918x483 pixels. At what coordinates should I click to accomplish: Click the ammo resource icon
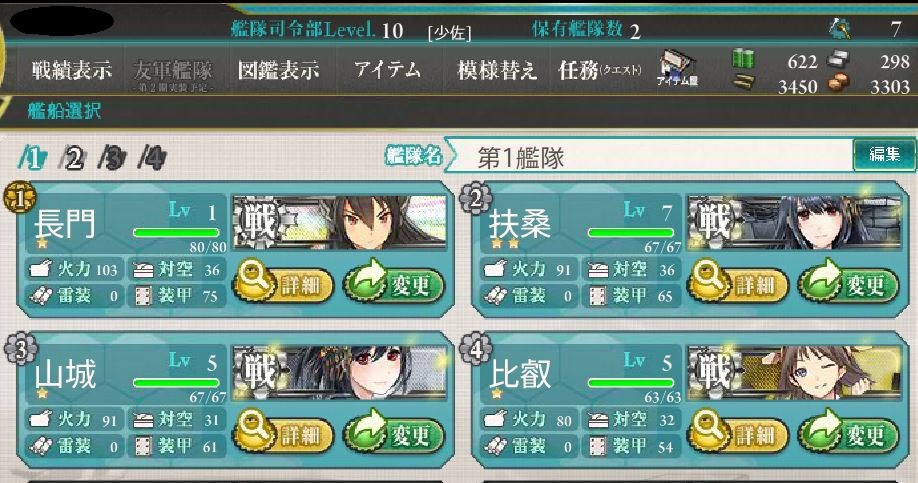(744, 83)
